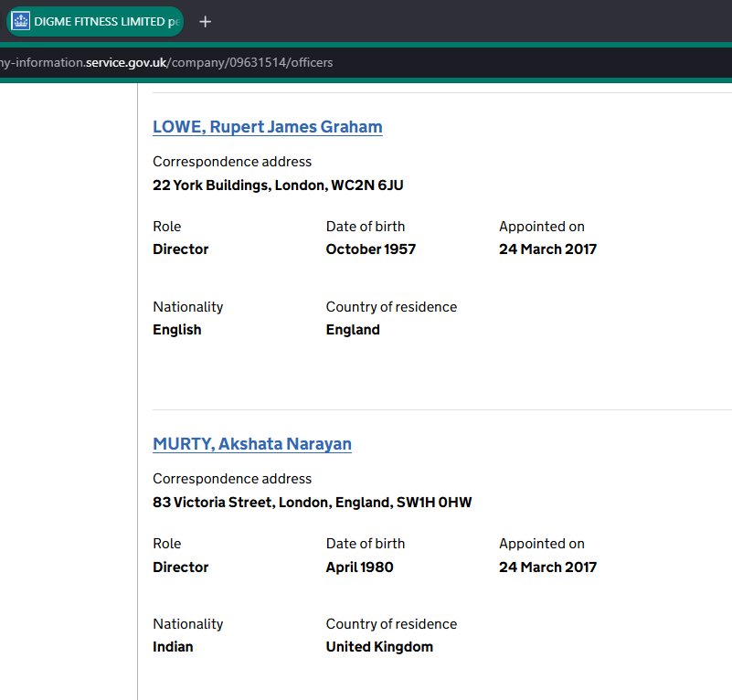Click address 22 York Buildings, London, WC2N 6JU

pos(278,186)
